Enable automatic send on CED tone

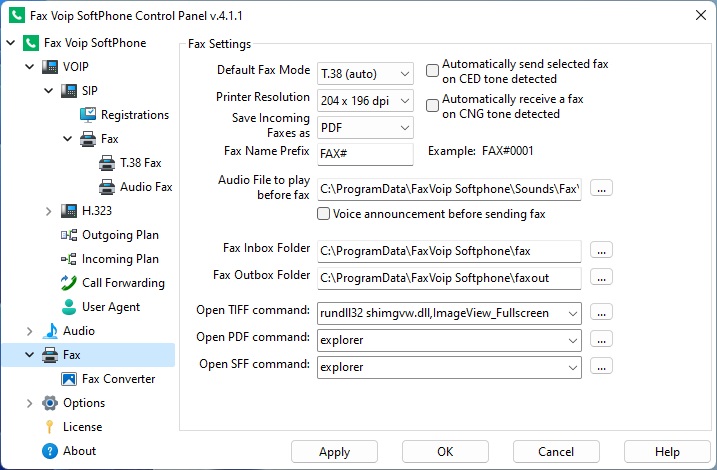(x=432, y=70)
